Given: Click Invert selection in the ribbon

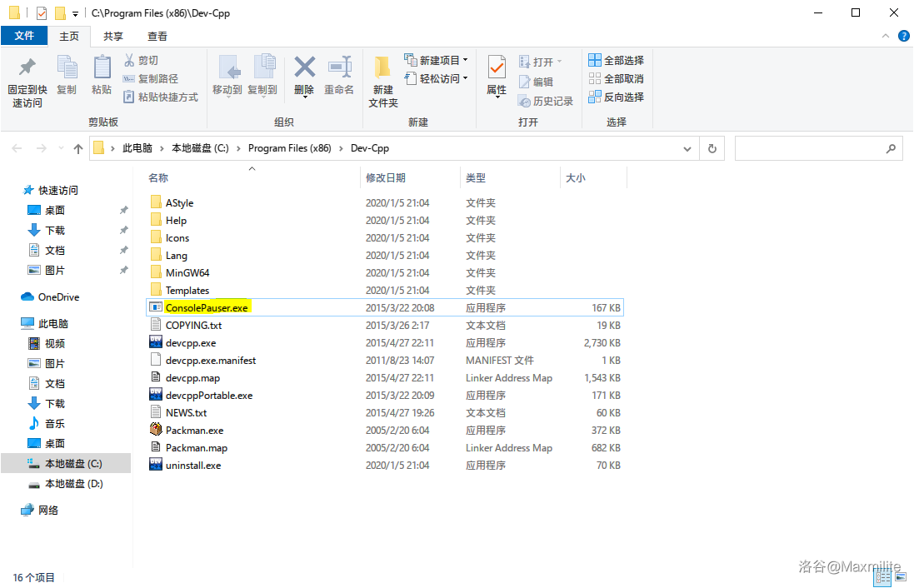Looking at the screenshot, I should tap(616, 97).
